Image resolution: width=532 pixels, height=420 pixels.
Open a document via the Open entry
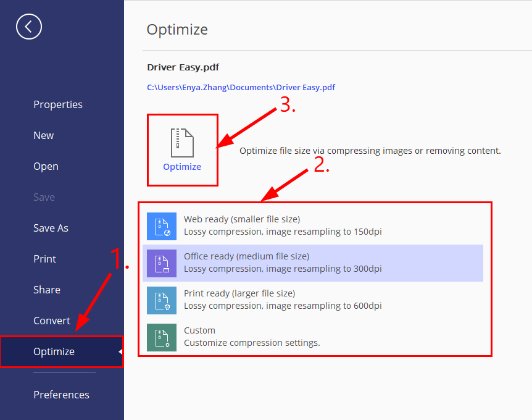pyautogui.click(x=46, y=166)
